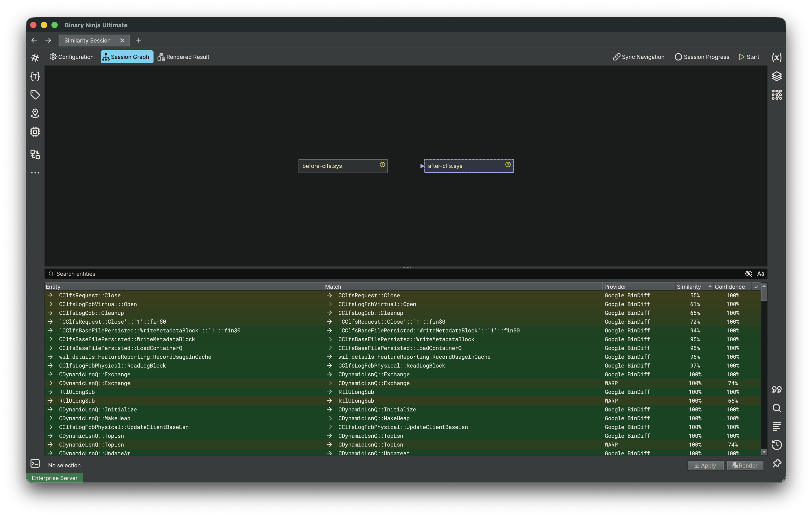Open the Types sidebar icon
Screen dimensions: 812x517
click(35, 76)
